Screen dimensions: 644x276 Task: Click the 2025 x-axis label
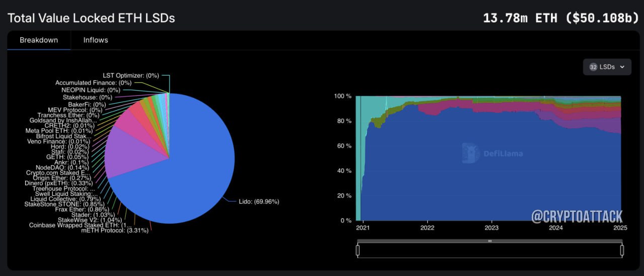pos(620,228)
